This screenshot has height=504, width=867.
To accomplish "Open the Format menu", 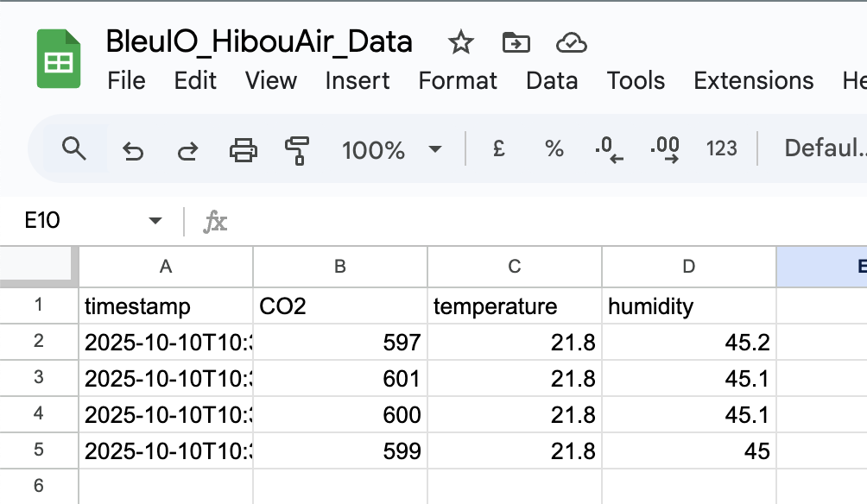I will (458, 81).
